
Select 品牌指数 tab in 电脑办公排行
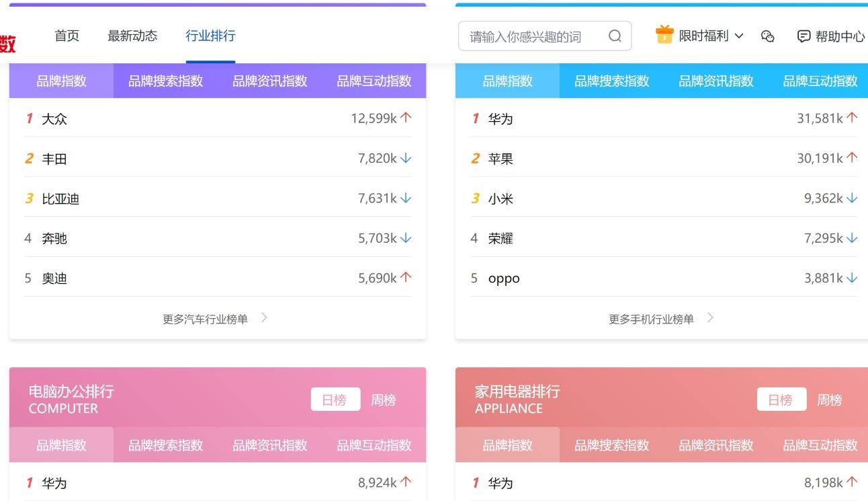pyautogui.click(x=61, y=445)
